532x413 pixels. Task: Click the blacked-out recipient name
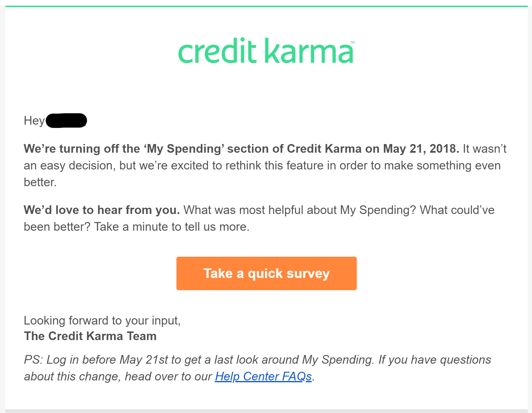click(x=66, y=120)
